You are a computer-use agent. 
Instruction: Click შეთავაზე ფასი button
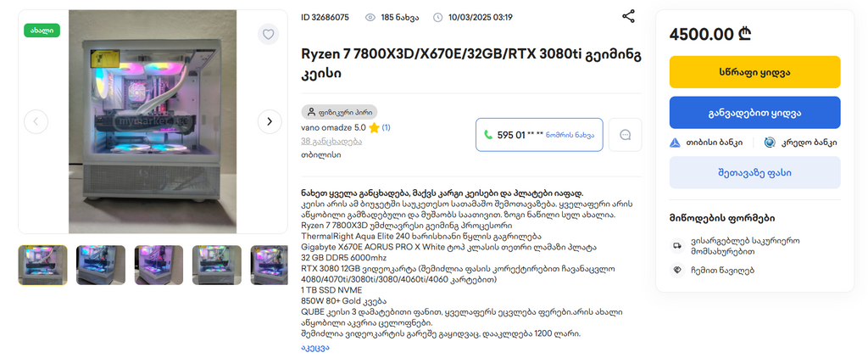click(754, 172)
